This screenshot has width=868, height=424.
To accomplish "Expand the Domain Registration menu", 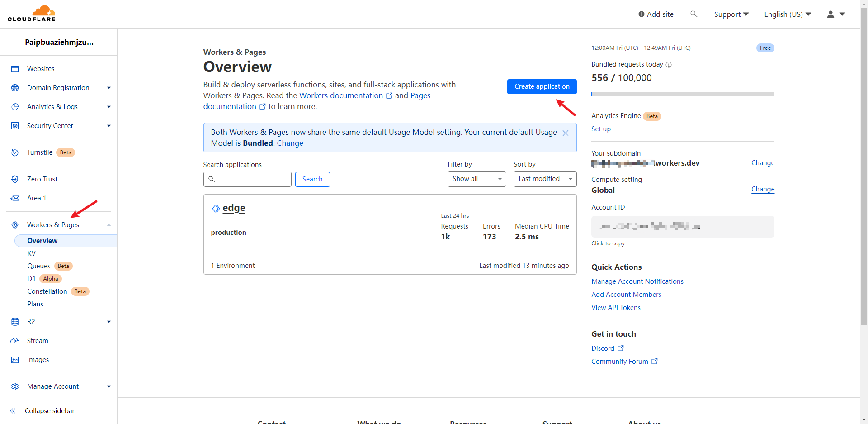I will pos(108,88).
